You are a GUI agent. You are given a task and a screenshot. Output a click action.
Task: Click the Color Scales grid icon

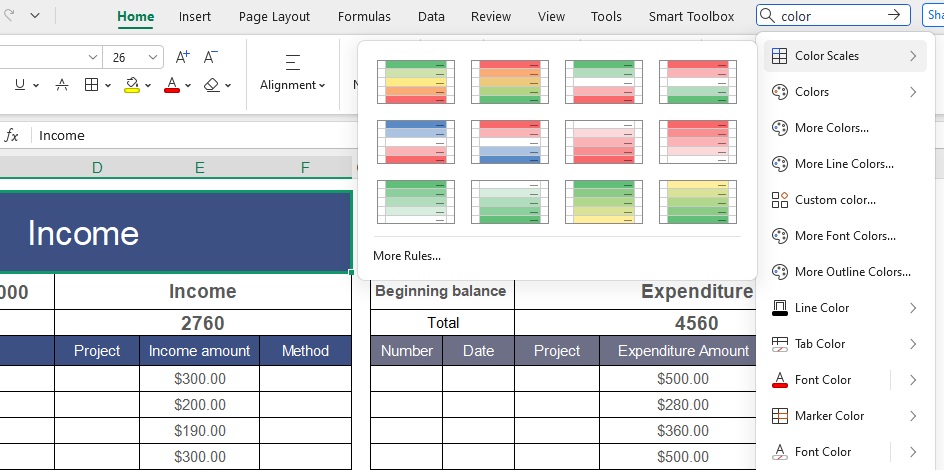click(779, 56)
